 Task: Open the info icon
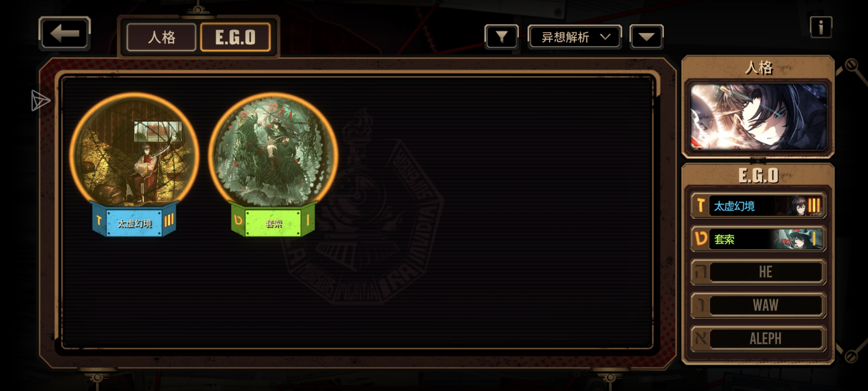click(821, 27)
